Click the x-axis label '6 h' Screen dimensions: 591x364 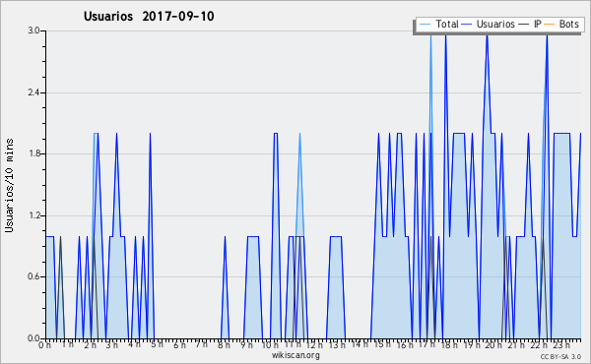coord(179,344)
